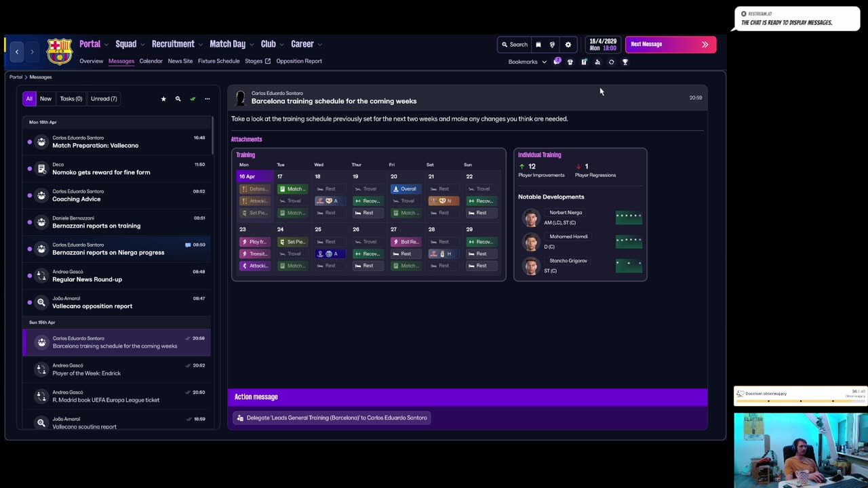
Task: Open the Squad dropdown menu
Action: (130, 44)
